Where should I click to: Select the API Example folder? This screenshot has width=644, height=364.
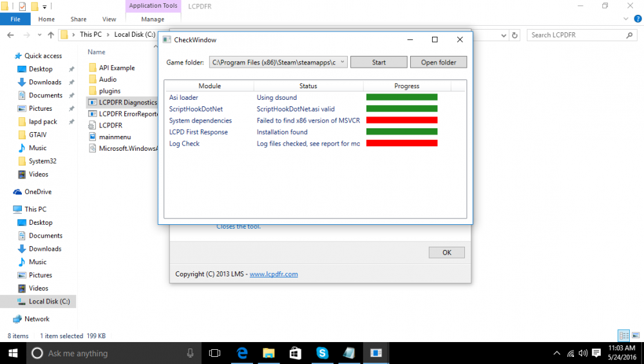(x=117, y=68)
